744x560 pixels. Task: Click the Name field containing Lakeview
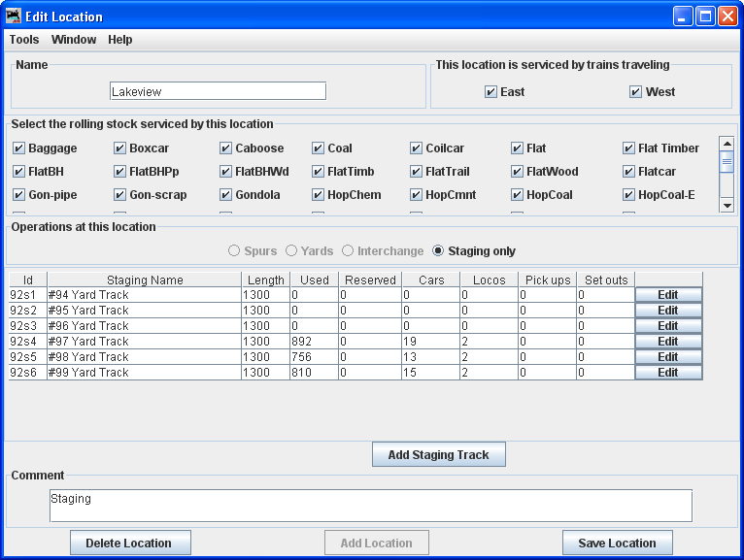point(218,91)
